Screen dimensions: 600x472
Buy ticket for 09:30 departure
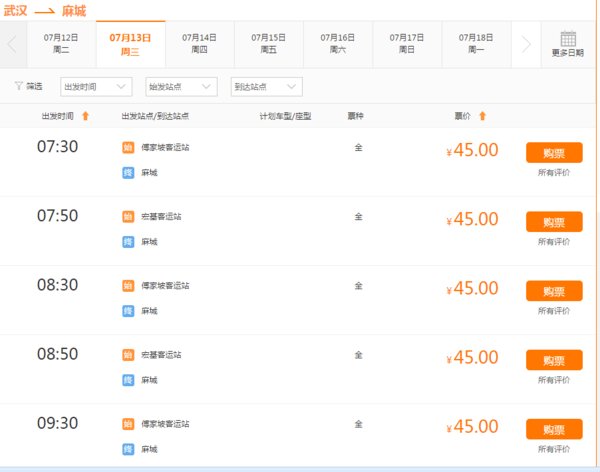(554, 429)
